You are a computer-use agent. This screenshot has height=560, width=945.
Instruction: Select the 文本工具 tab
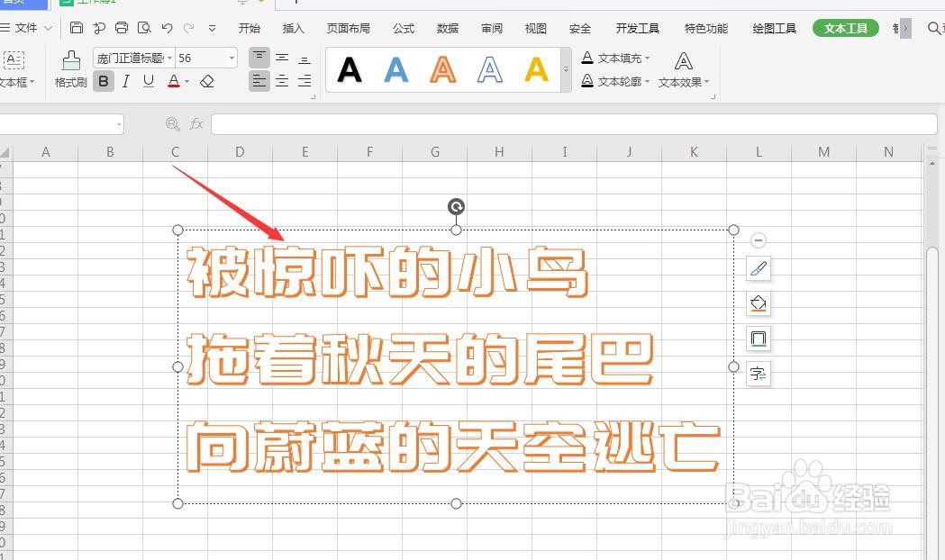click(846, 28)
